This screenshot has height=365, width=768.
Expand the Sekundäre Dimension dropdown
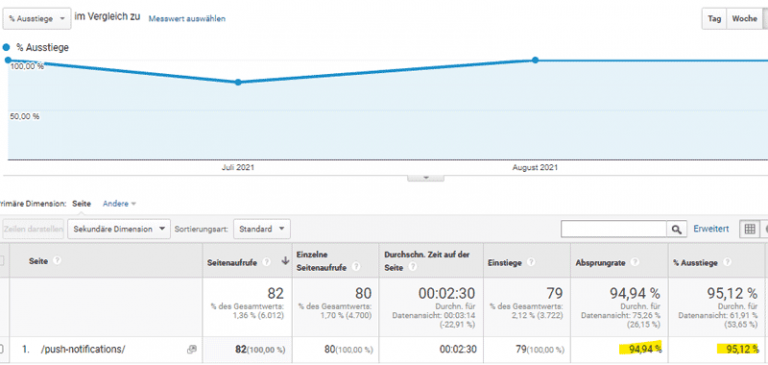[x=119, y=229]
